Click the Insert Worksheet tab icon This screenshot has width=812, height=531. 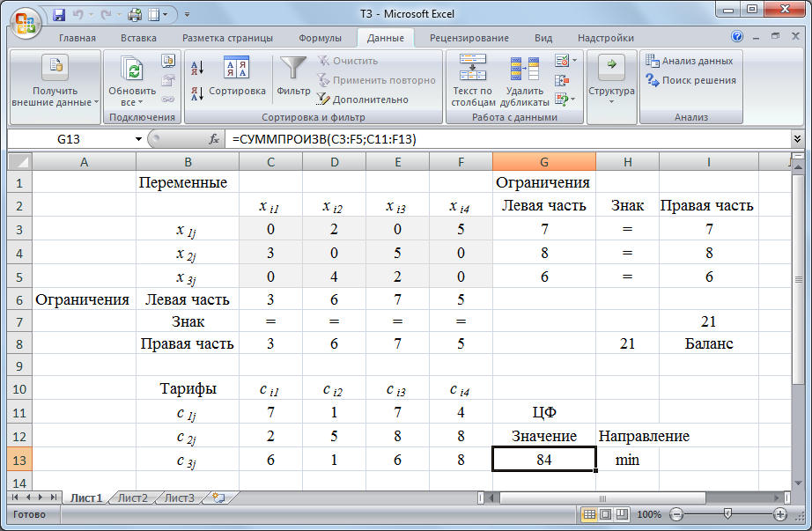219,498
